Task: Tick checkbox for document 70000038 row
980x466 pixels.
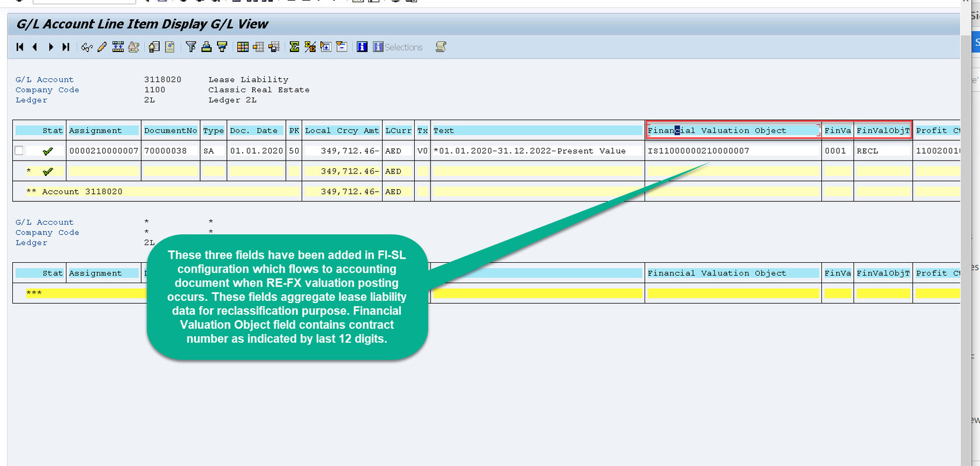Action: 19,151
